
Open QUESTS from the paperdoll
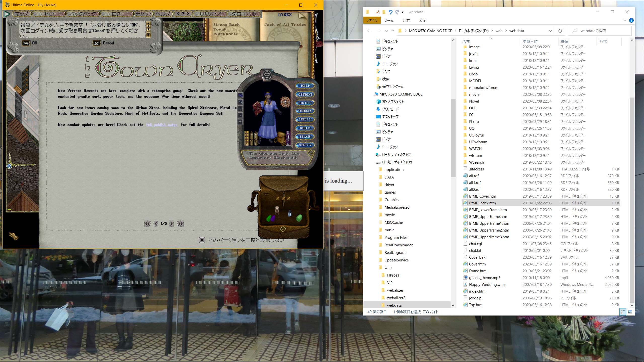click(305, 111)
